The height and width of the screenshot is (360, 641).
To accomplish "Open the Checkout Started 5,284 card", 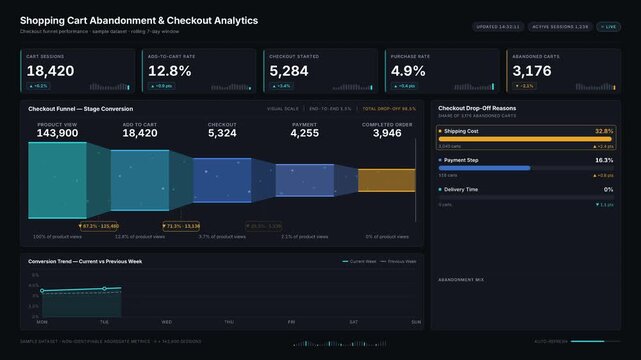I will pos(320,71).
